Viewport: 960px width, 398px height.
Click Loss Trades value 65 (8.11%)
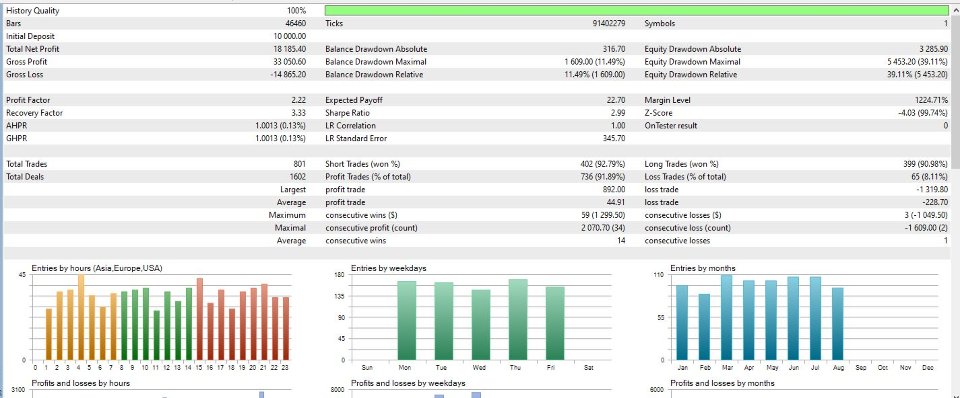point(929,177)
